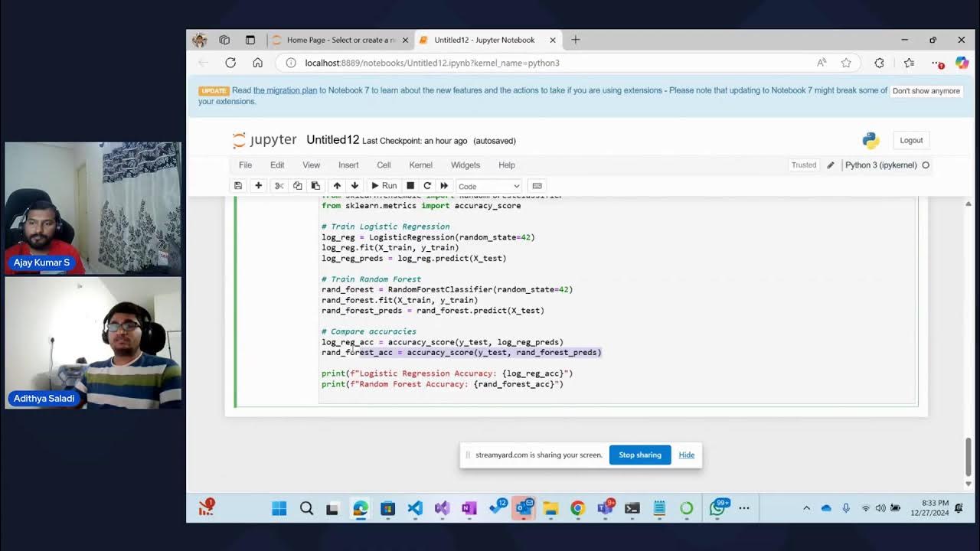Open the browser extensions icon
Screen dimensions: 980x551
click(879, 63)
